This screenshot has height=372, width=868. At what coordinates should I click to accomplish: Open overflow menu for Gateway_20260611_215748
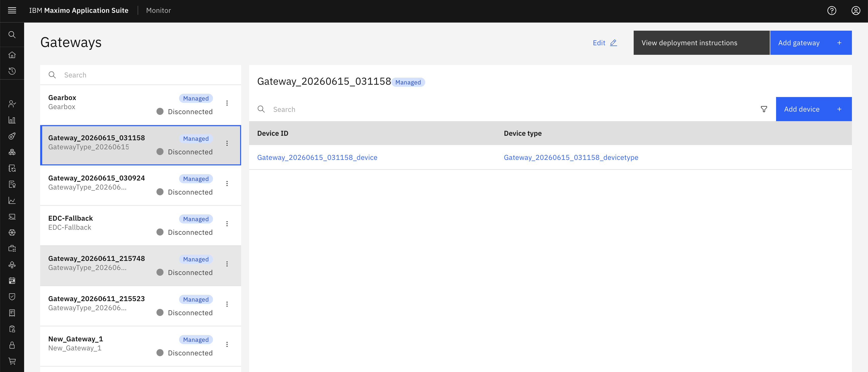[227, 264]
